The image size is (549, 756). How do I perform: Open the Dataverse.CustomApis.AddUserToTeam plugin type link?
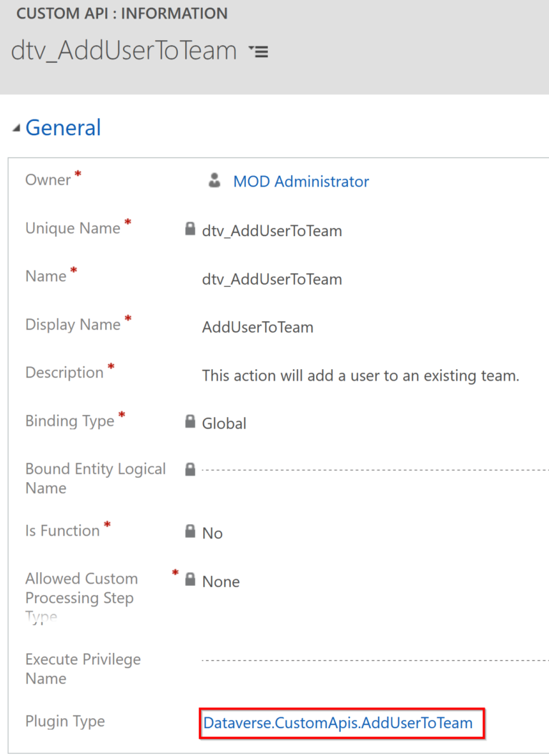click(x=338, y=722)
